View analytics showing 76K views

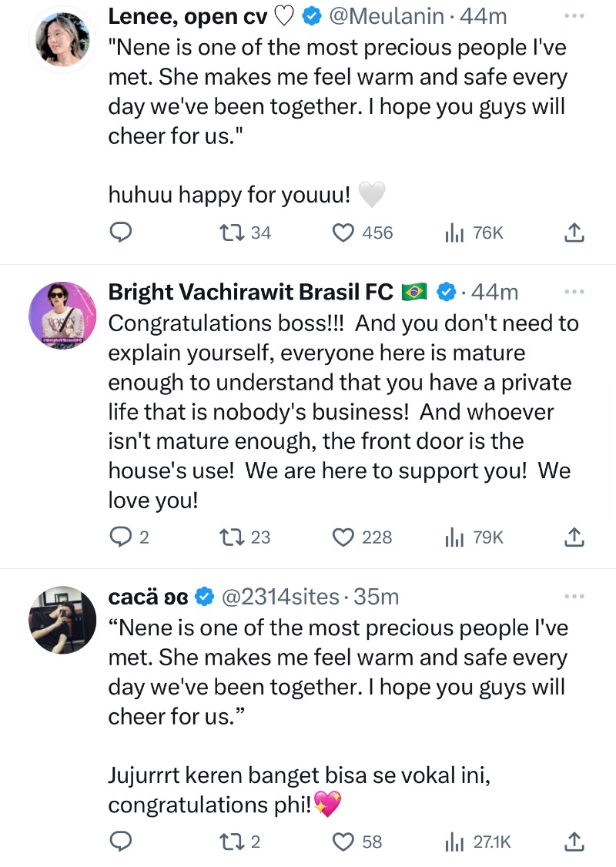454,233
